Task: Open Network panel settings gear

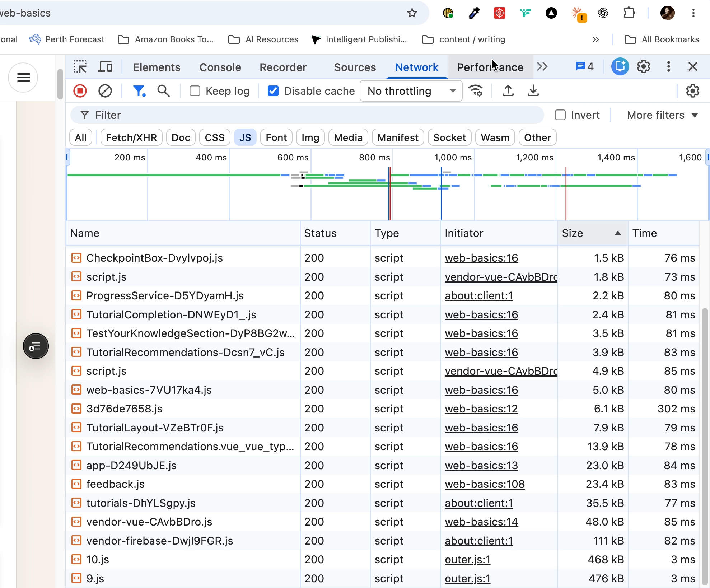Action: click(x=692, y=91)
